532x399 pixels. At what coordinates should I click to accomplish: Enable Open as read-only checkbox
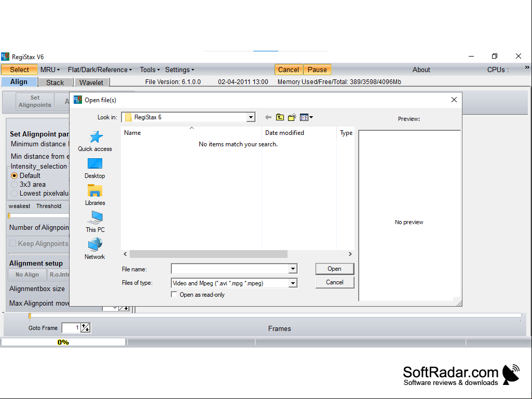(x=174, y=295)
